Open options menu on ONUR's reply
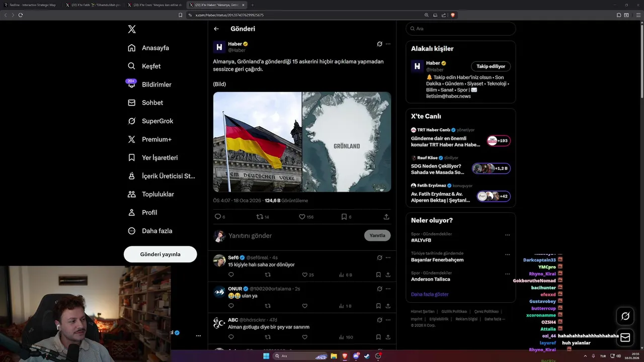644x362 pixels. pyautogui.click(x=388, y=289)
